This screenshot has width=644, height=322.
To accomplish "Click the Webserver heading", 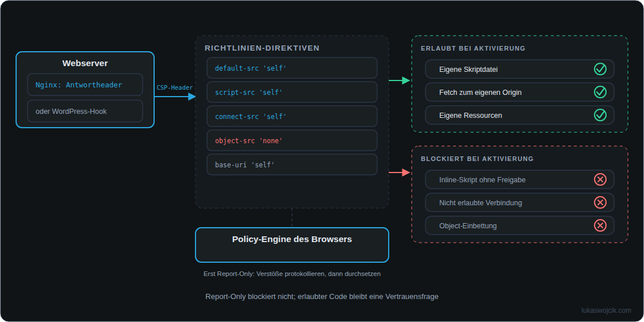I will click(85, 63).
